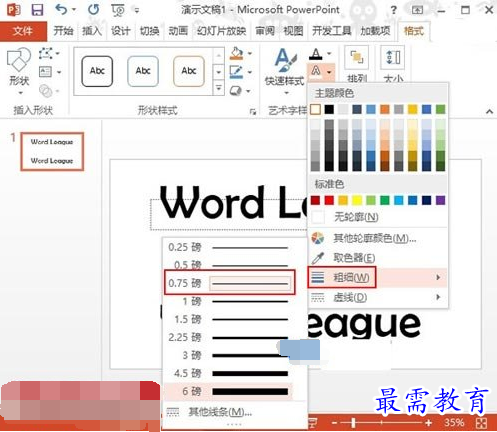Open the 粗细(W) submenu

pyautogui.click(x=378, y=277)
